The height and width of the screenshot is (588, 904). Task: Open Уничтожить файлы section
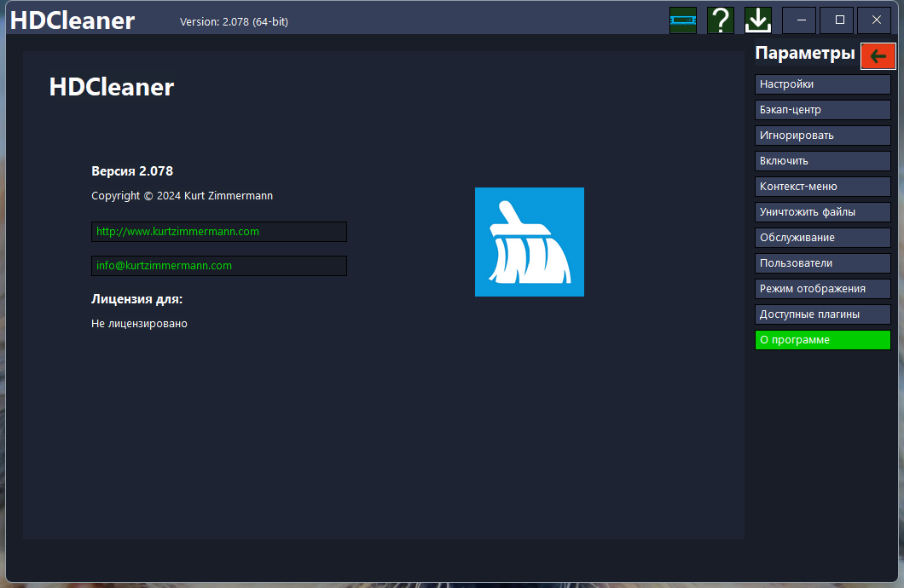pos(822,212)
